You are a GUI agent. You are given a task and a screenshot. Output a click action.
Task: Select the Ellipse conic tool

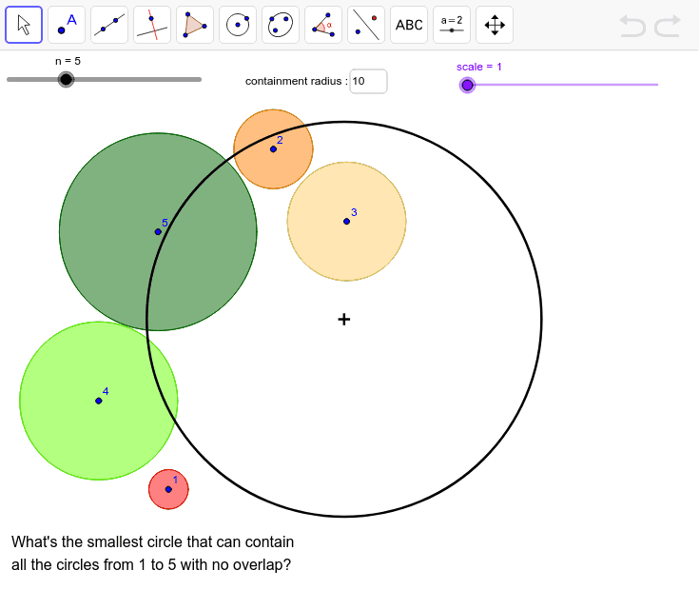[x=281, y=25]
